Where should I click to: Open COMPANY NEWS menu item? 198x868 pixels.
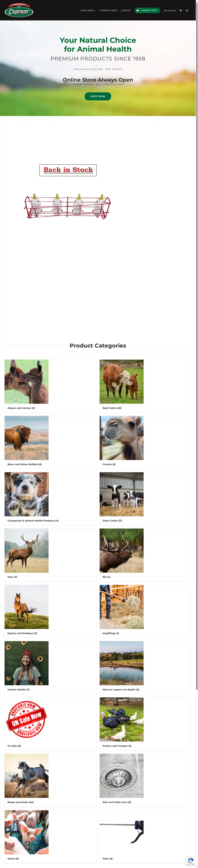click(x=108, y=10)
